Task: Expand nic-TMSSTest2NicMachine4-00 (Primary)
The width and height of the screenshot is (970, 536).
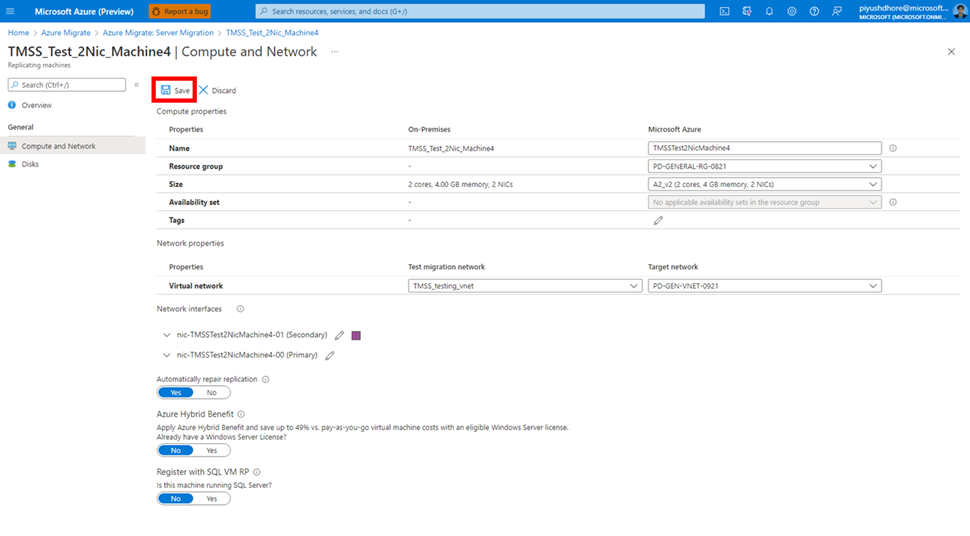Action: click(166, 355)
